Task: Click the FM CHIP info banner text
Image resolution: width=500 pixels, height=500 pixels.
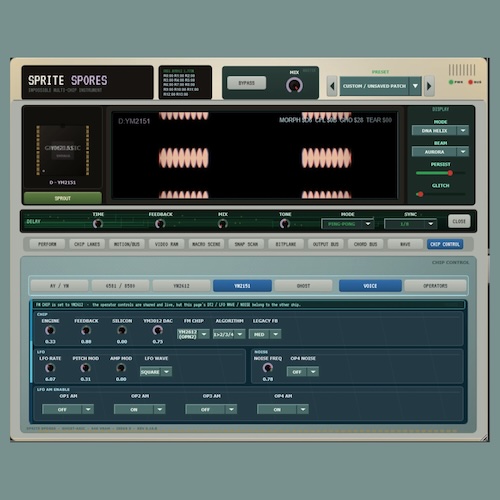Action: (x=168, y=305)
